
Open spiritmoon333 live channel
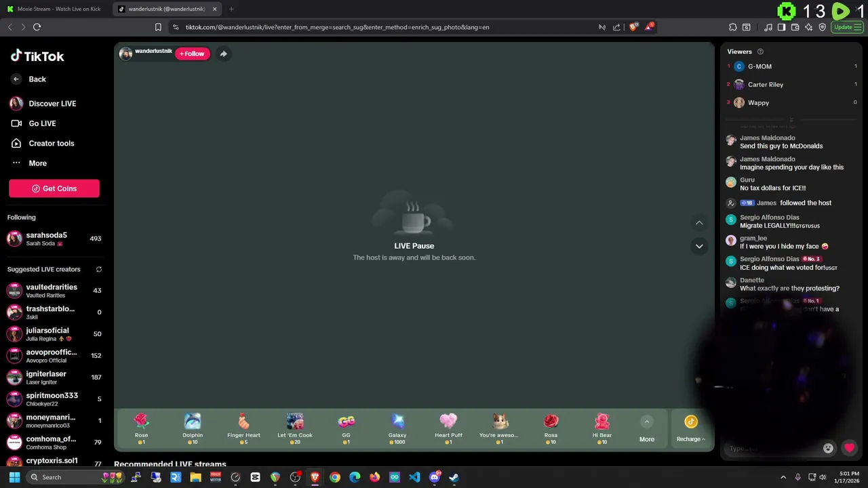(54, 399)
